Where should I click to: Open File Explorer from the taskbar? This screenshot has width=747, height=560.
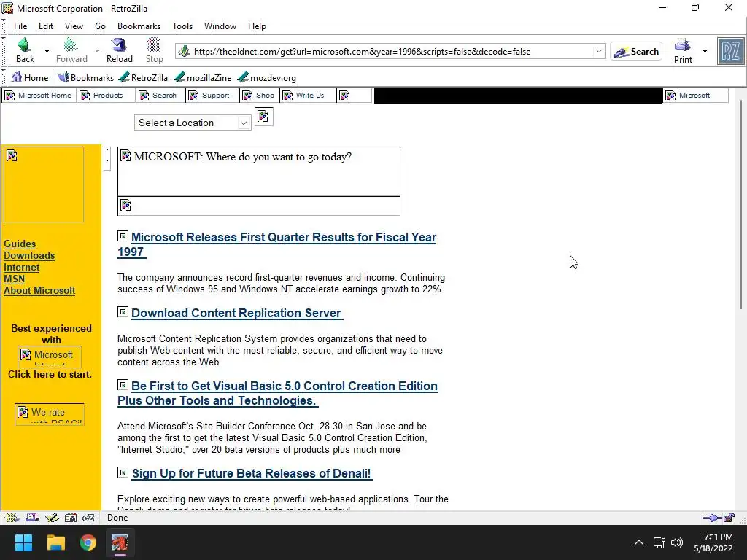click(55, 542)
